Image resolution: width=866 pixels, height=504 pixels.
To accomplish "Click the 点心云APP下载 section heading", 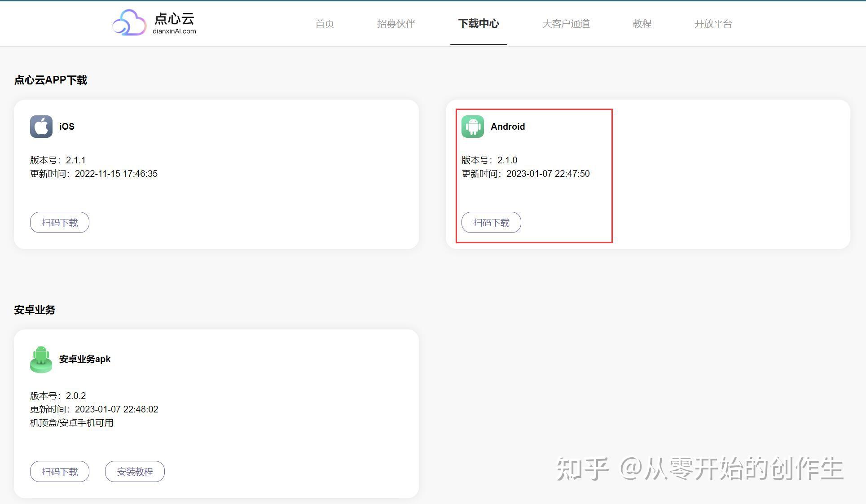I will pos(51,80).
